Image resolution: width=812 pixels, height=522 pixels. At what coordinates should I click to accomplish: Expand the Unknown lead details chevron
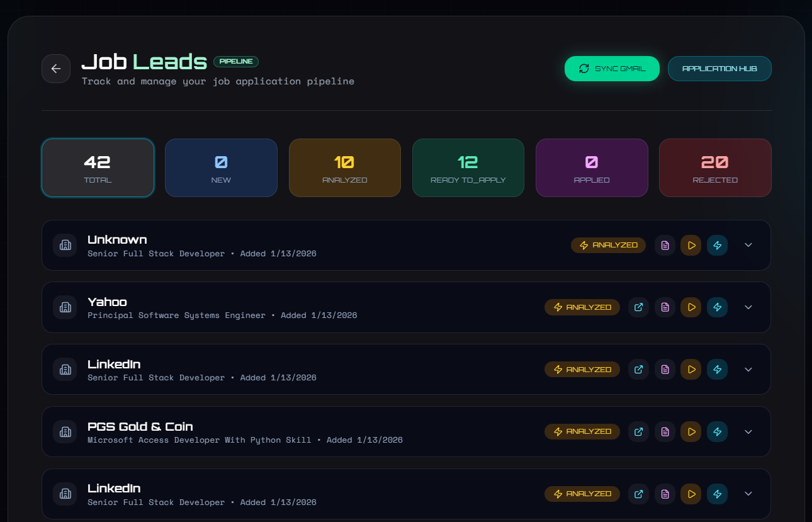748,245
